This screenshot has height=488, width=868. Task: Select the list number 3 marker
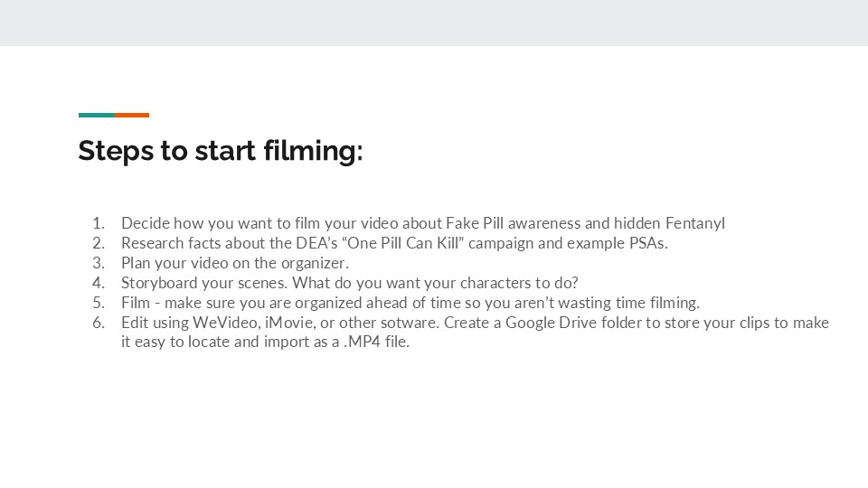[99, 263]
